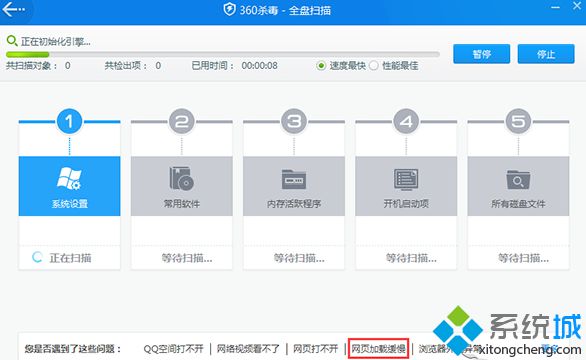Click the 系统设置 label
Viewport: 586px width, 360px height.
[x=70, y=204]
